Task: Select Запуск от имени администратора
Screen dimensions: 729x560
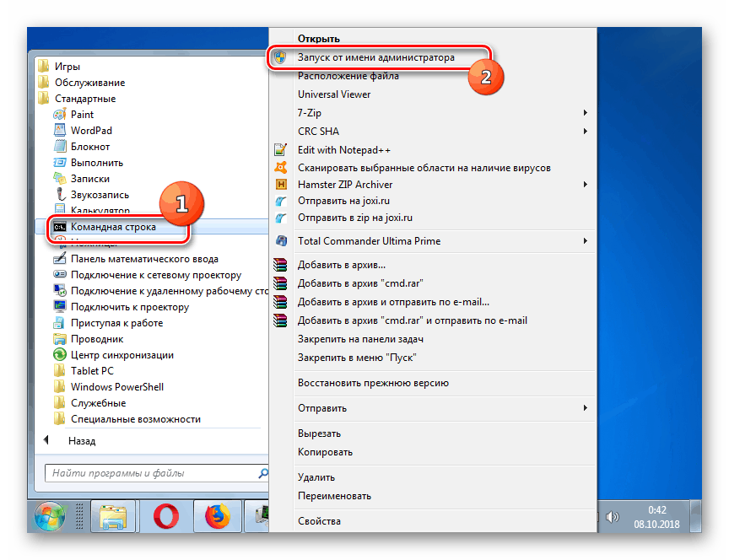Action: (376, 57)
